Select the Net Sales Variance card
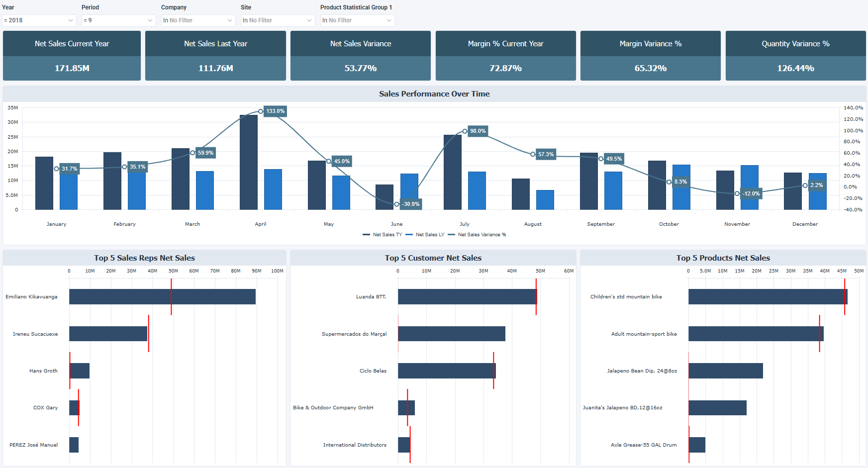The height and width of the screenshot is (468, 868). coord(361,56)
